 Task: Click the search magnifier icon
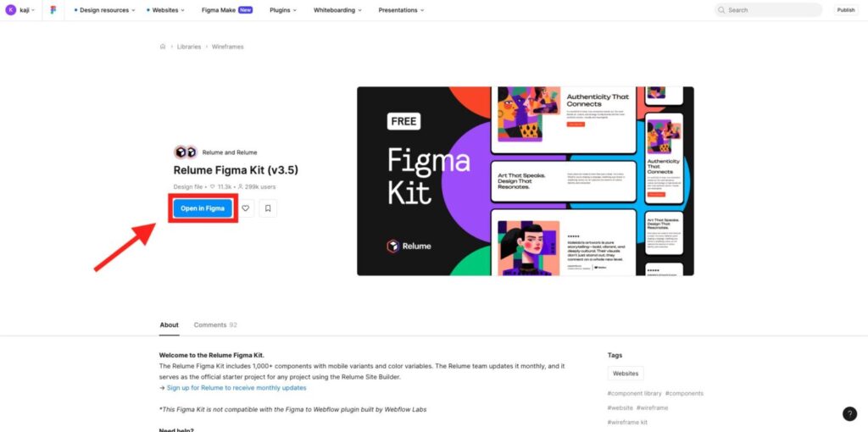point(721,10)
